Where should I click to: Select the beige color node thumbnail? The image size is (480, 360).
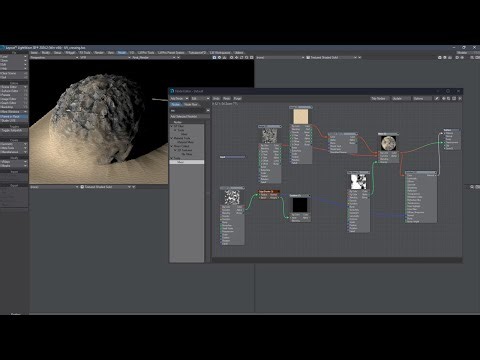click(x=301, y=116)
